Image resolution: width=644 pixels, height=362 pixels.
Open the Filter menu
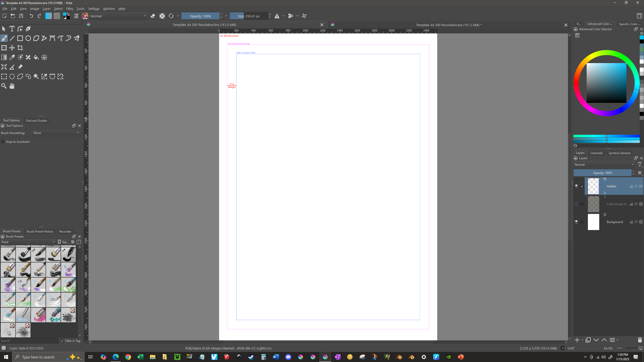coord(69,9)
